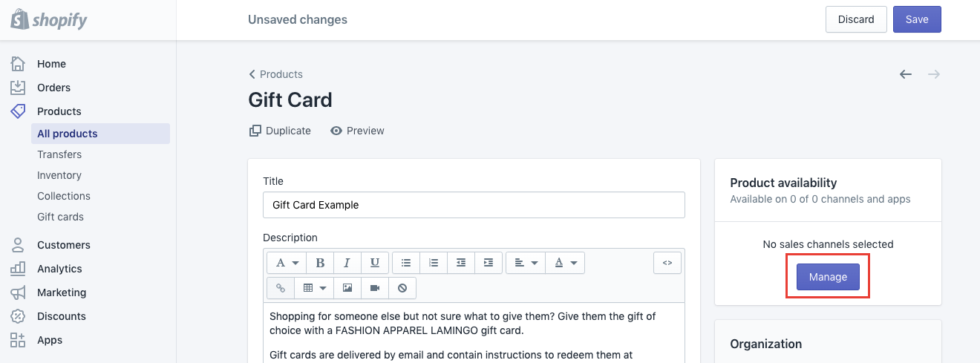Viewport: 980px width, 363px height.
Task: Open Home in the sidebar
Action: [x=51, y=64]
